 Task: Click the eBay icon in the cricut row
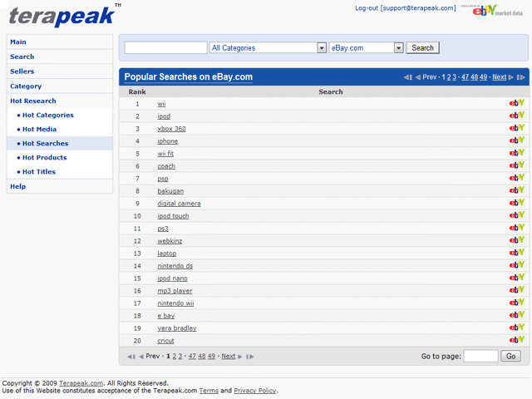click(x=517, y=340)
